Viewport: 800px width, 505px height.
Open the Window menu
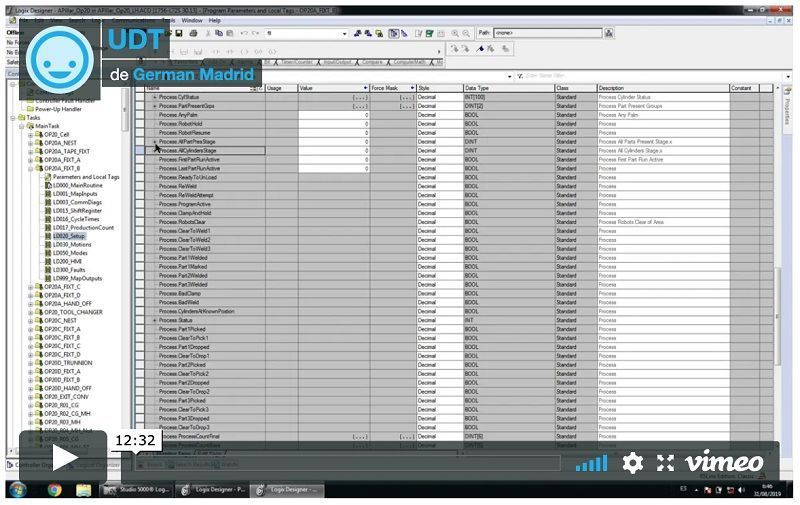[x=191, y=20]
